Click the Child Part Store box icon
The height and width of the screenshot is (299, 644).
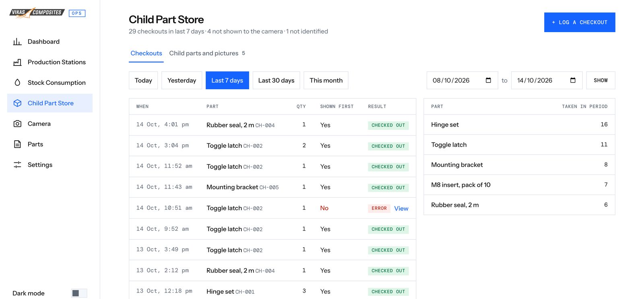click(x=17, y=103)
